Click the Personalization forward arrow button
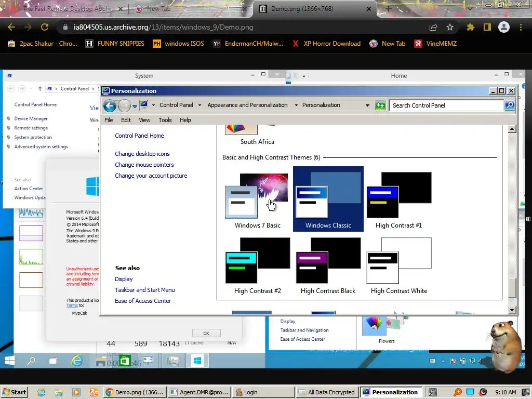Viewport: 532px width, 399px height. click(125, 106)
